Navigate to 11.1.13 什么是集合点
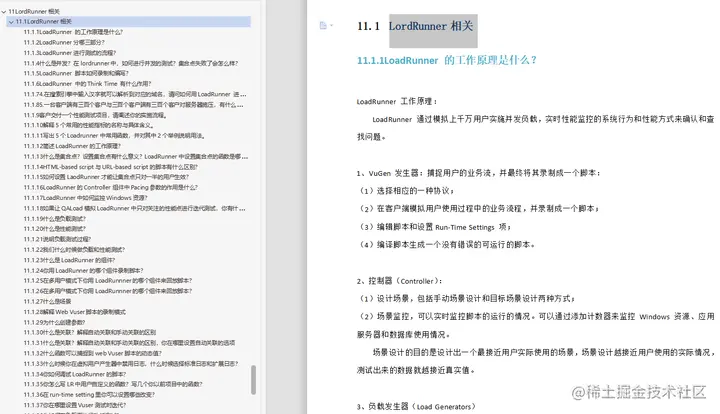The height and width of the screenshot is (414, 720). [136, 157]
